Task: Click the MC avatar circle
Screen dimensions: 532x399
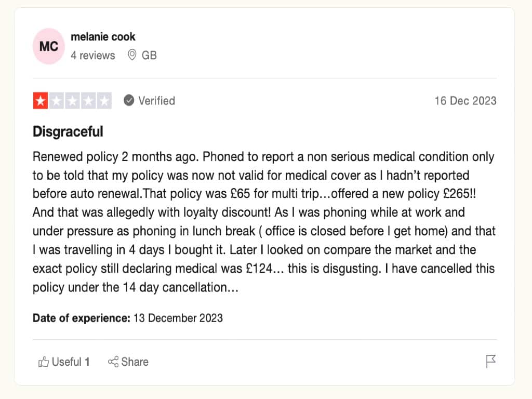Action: tap(48, 46)
